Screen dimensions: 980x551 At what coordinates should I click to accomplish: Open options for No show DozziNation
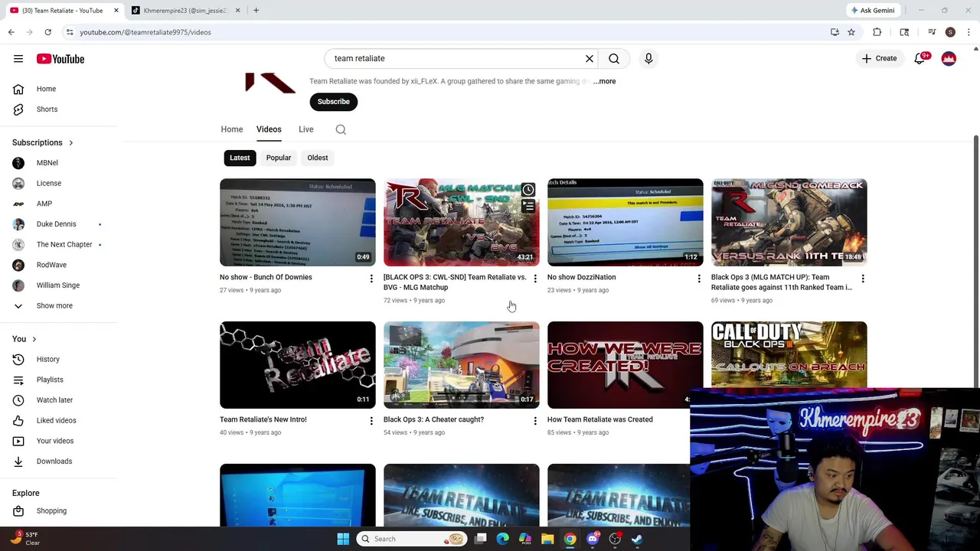coord(699,279)
